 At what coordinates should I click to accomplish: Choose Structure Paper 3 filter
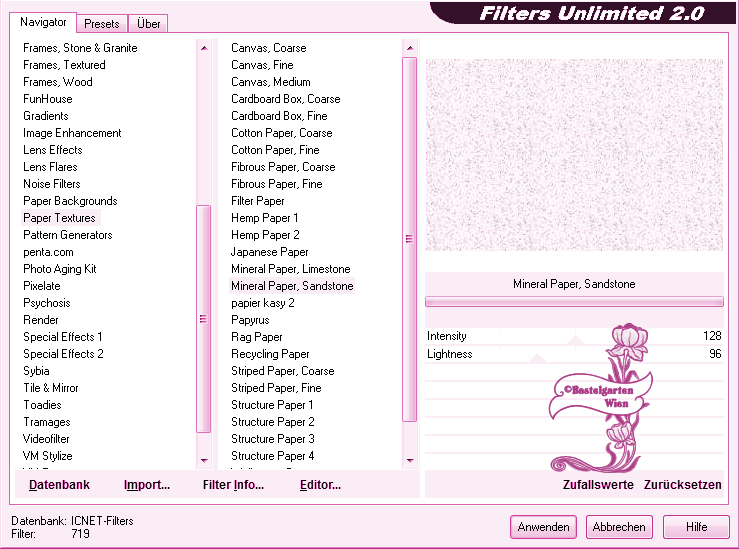coord(272,439)
